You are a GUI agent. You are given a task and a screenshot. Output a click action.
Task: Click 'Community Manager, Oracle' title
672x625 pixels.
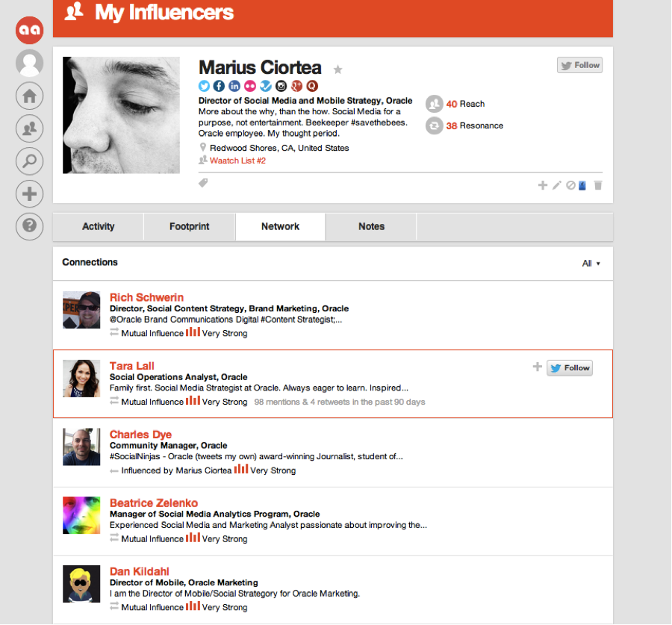pyautogui.click(x=169, y=445)
